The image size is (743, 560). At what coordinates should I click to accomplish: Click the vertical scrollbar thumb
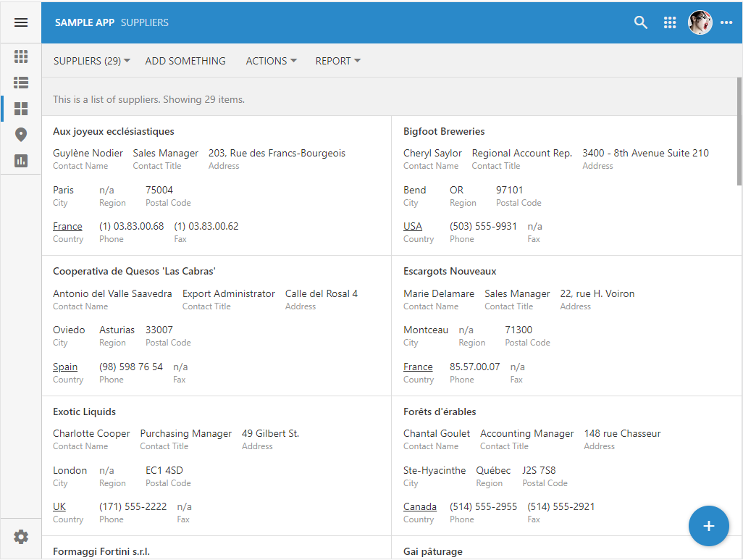click(739, 131)
